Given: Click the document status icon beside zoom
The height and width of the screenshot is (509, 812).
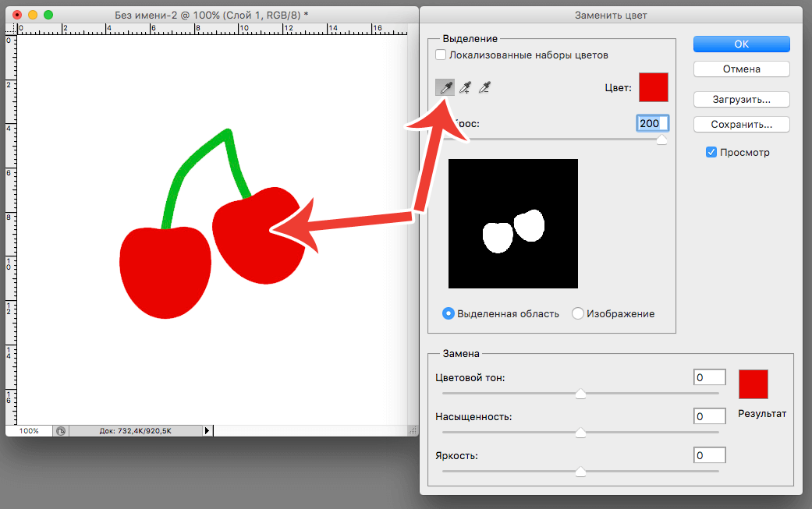Looking at the screenshot, I should 61,430.
